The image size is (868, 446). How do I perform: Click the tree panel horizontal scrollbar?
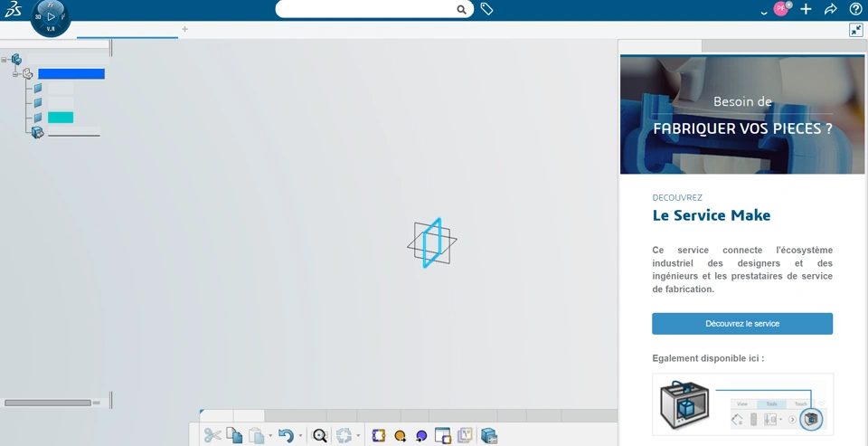48,403
